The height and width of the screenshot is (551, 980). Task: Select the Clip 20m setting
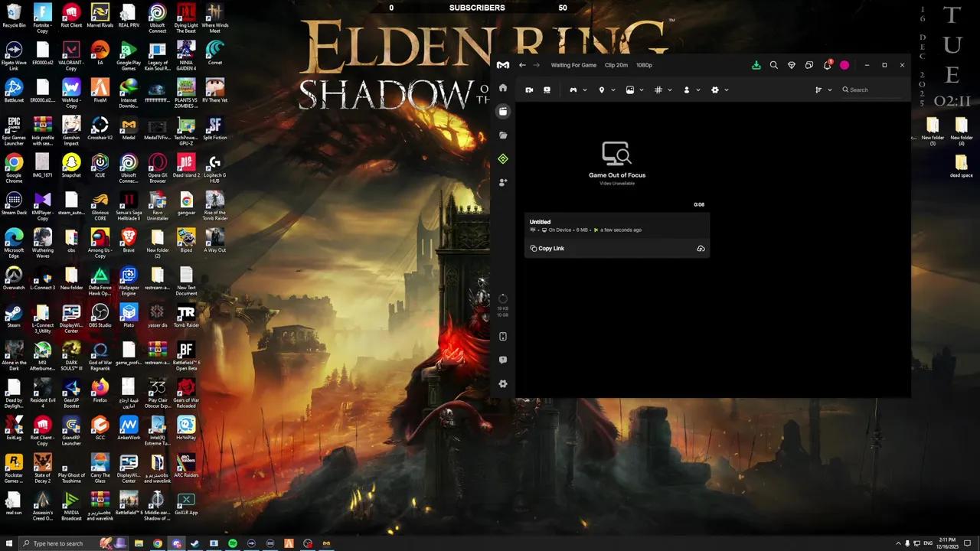coord(616,65)
